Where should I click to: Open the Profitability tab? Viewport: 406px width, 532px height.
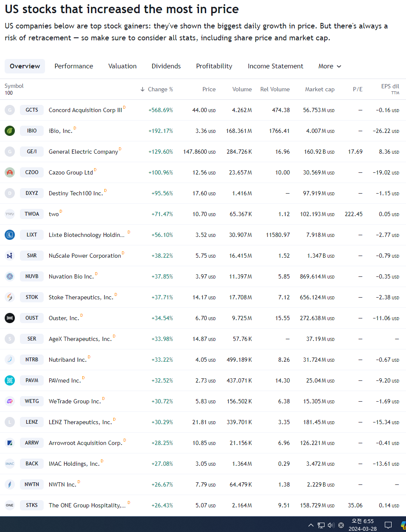[214, 66]
